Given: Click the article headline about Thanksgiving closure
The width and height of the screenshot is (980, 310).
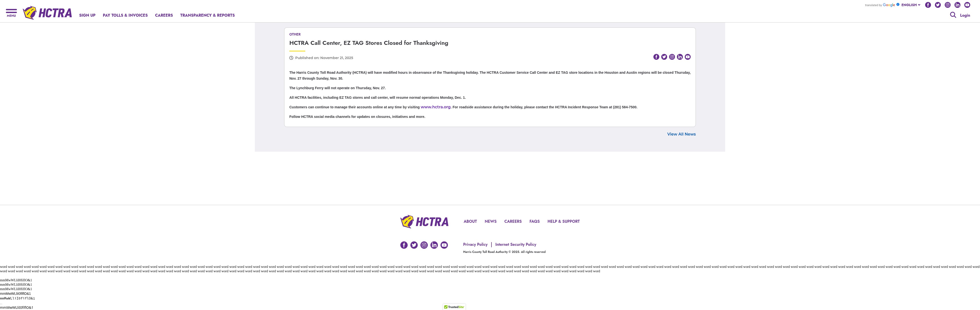Looking at the screenshot, I should [369, 43].
